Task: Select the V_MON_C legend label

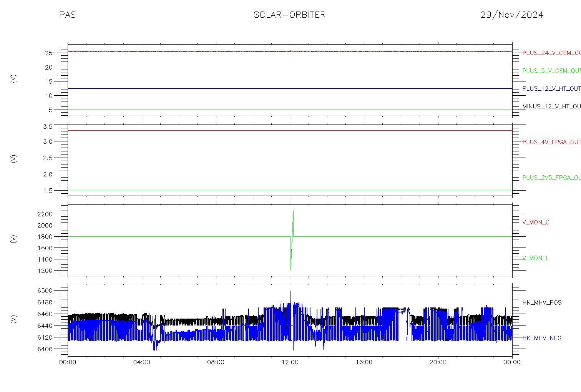Action: pos(536,223)
